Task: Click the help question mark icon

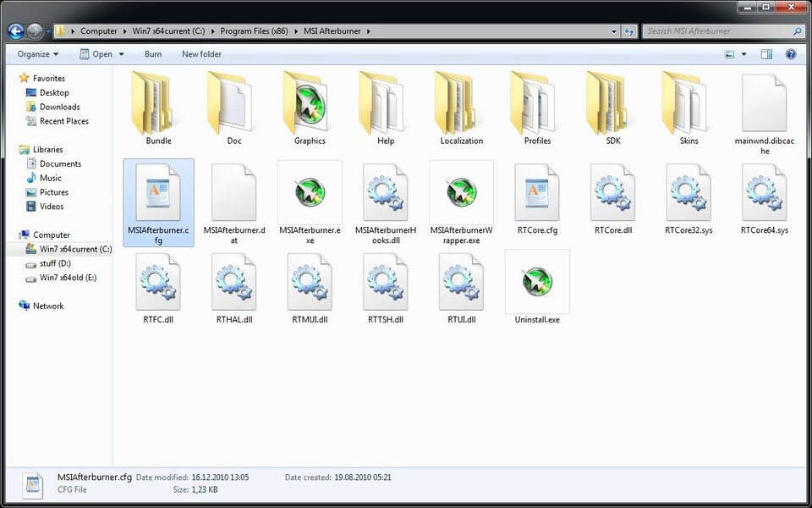Action: pos(791,54)
